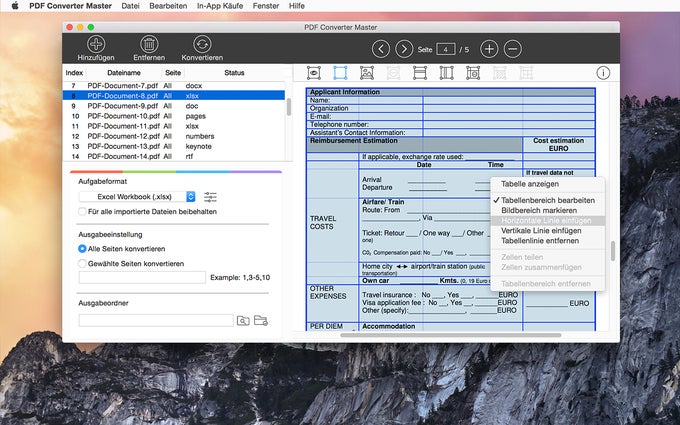Viewport: 680px width, 425px height.
Task: Start conversion with Konvertieren icon
Action: pyautogui.click(x=202, y=44)
